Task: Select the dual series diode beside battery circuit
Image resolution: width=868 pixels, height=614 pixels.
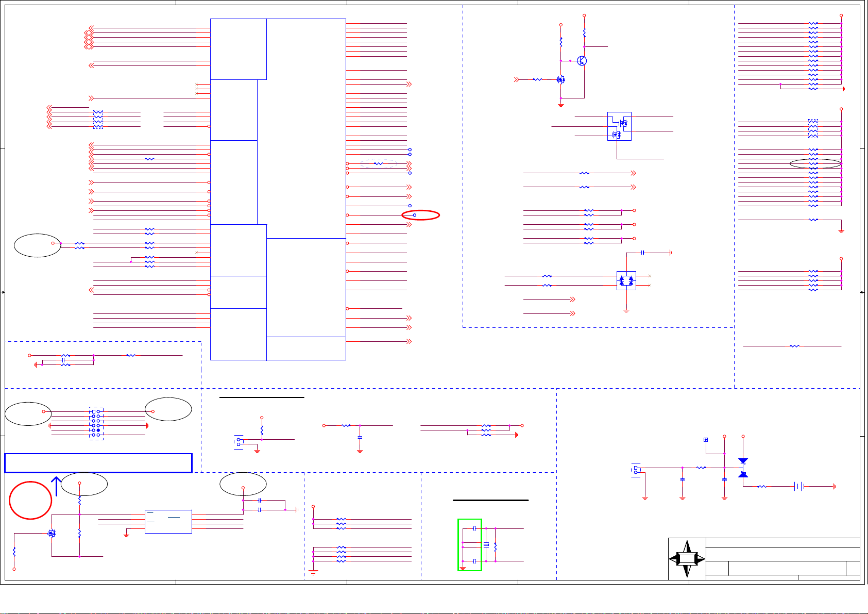Action: [743, 468]
